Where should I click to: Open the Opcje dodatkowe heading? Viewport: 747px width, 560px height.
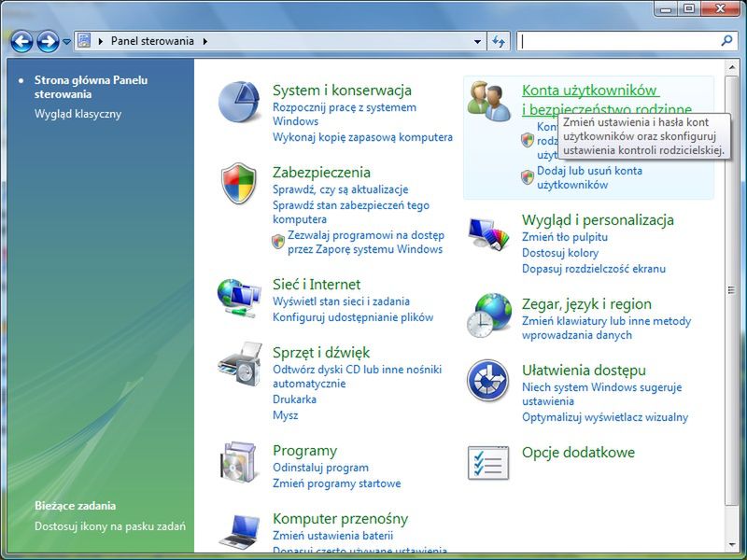tap(578, 452)
